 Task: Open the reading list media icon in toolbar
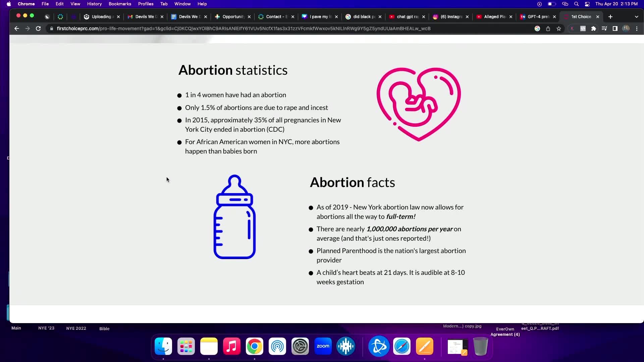(x=604, y=29)
